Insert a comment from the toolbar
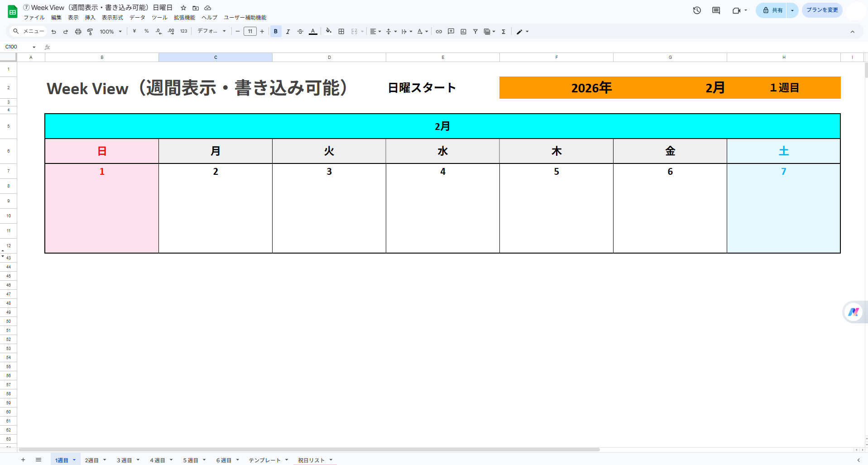The image size is (868, 465). point(451,31)
